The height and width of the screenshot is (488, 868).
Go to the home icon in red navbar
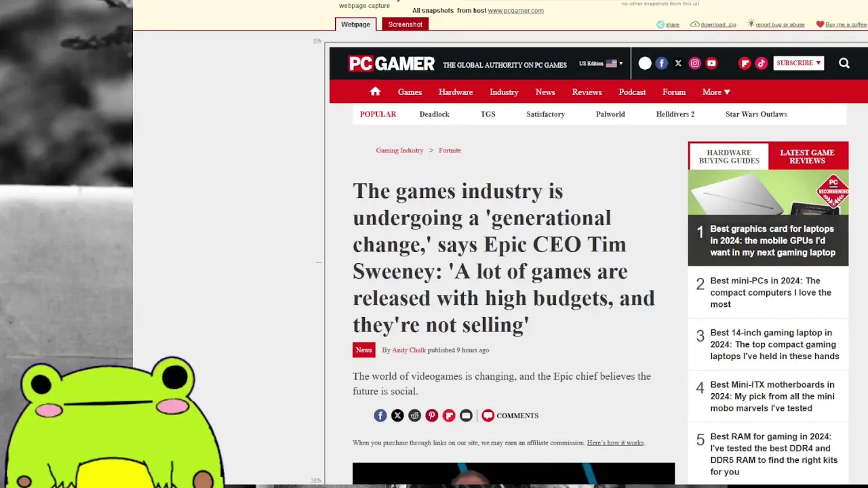(375, 91)
